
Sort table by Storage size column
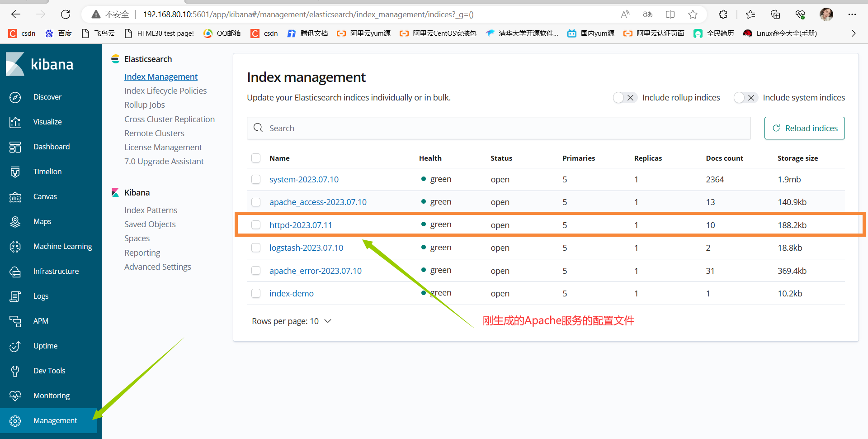(797, 158)
